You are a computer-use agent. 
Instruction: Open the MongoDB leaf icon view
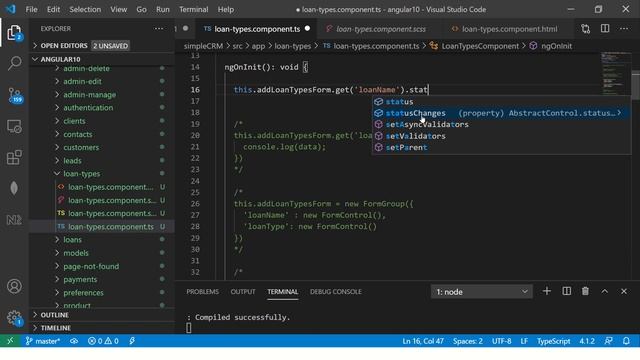(x=14, y=188)
